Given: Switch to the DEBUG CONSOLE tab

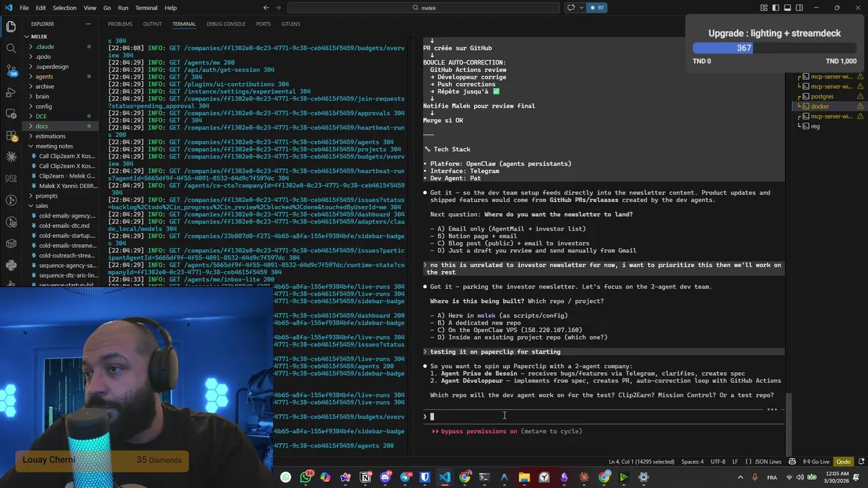Looking at the screenshot, I should click(226, 24).
